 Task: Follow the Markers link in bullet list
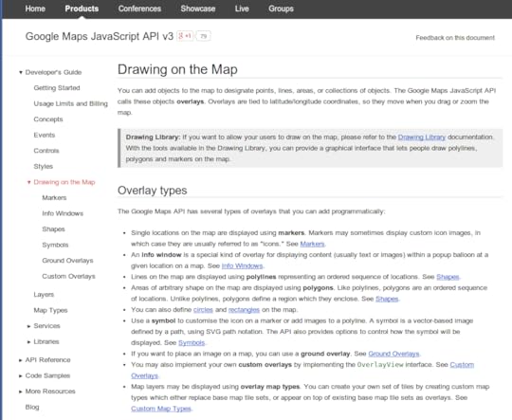pyautogui.click(x=312, y=244)
